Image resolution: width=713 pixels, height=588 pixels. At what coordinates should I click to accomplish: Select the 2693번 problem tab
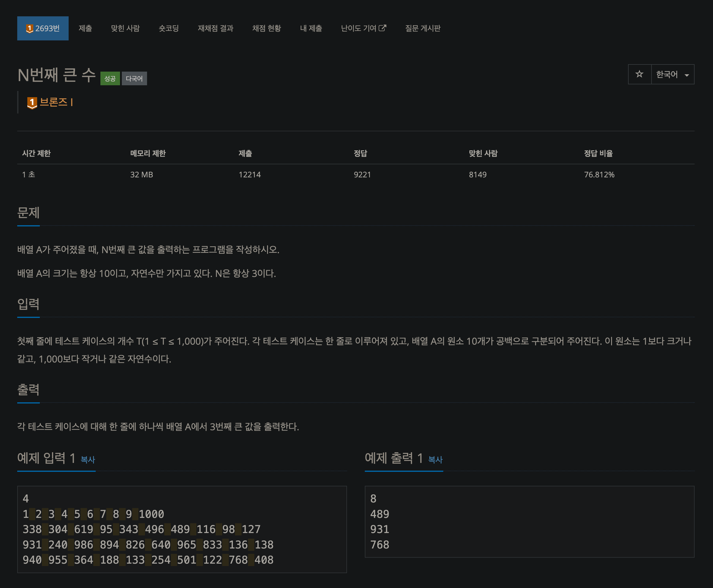click(47, 29)
